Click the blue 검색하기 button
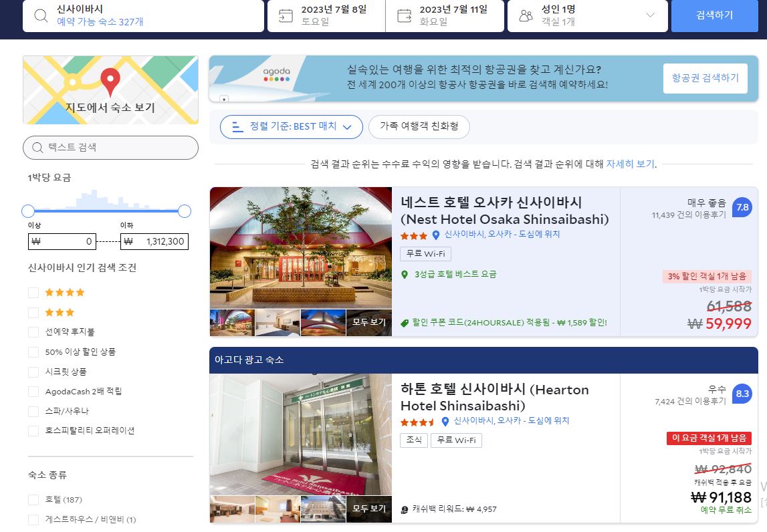The height and width of the screenshot is (532, 767). point(714,15)
